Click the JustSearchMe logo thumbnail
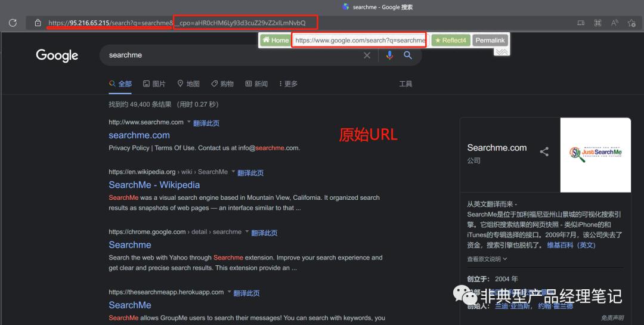644x325 pixels. point(596,155)
